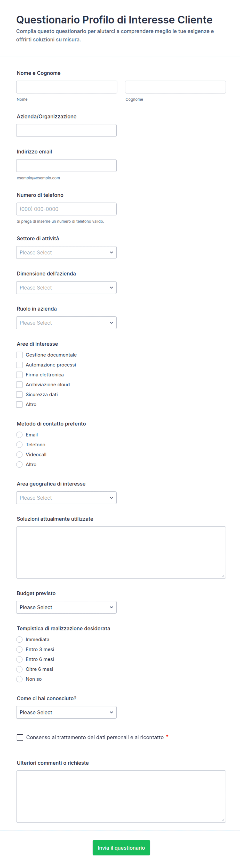Expand the Dimensione dell'azienda dropdown
The width and height of the screenshot is (240, 868).
click(x=66, y=287)
